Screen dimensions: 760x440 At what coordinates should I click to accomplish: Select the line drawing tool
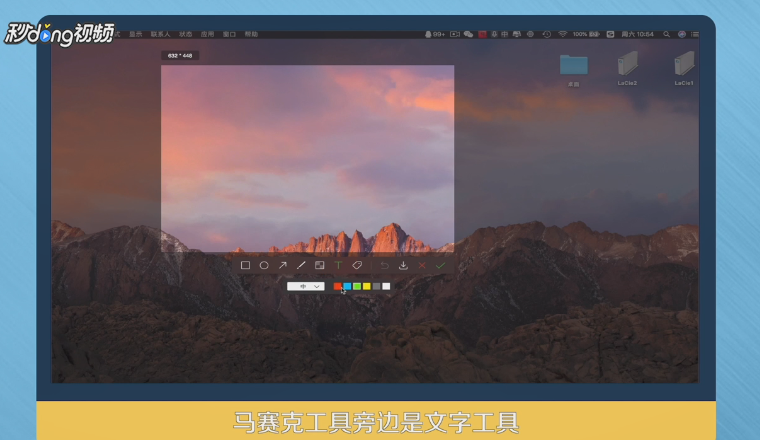pos(301,265)
